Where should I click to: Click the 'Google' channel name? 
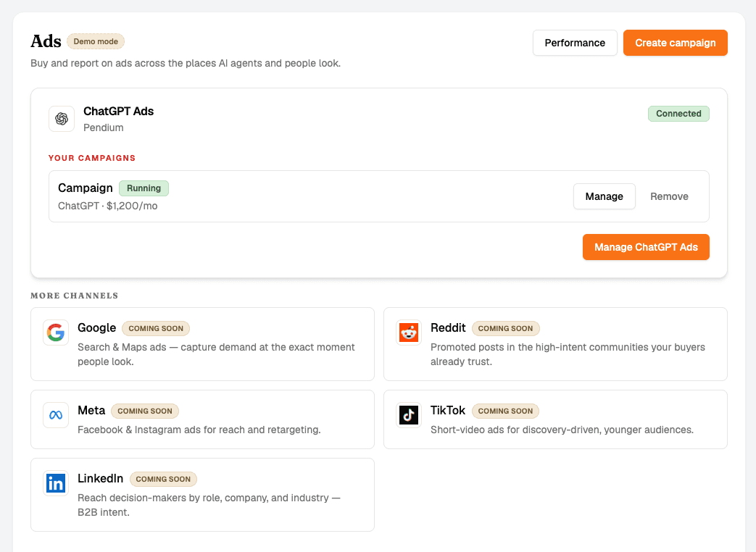(97, 328)
